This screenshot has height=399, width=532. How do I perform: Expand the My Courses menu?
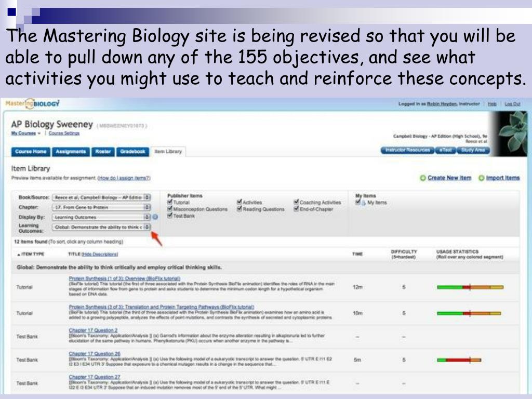[26, 133]
